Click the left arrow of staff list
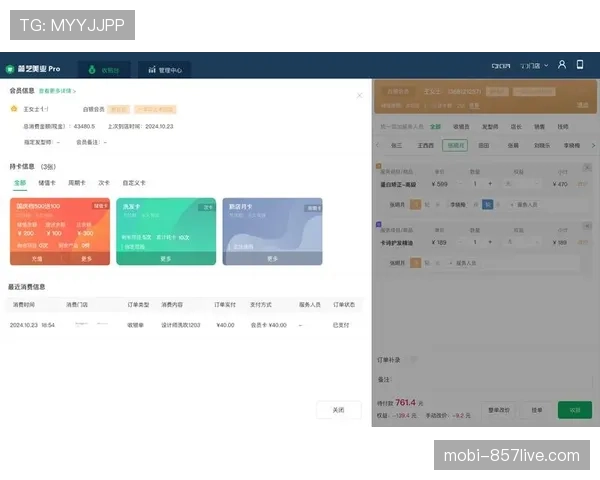This screenshot has height=480, width=600. [x=378, y=145]
